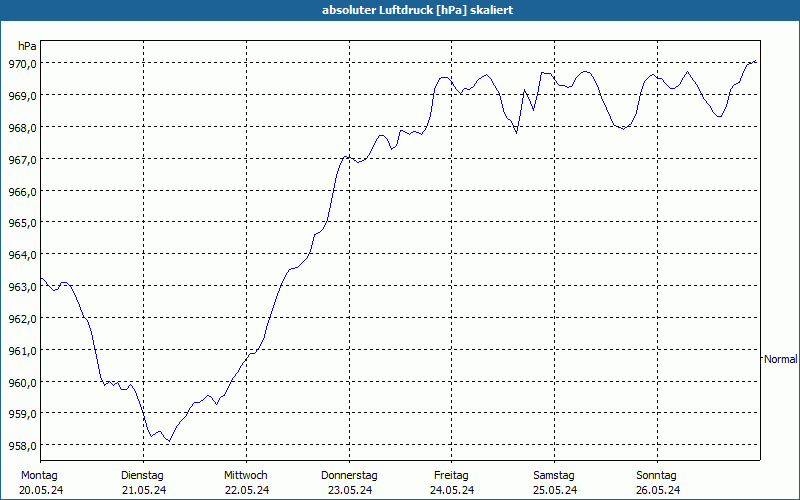
Task: Click the 963,0 axis value
Action: click(23, 287)
